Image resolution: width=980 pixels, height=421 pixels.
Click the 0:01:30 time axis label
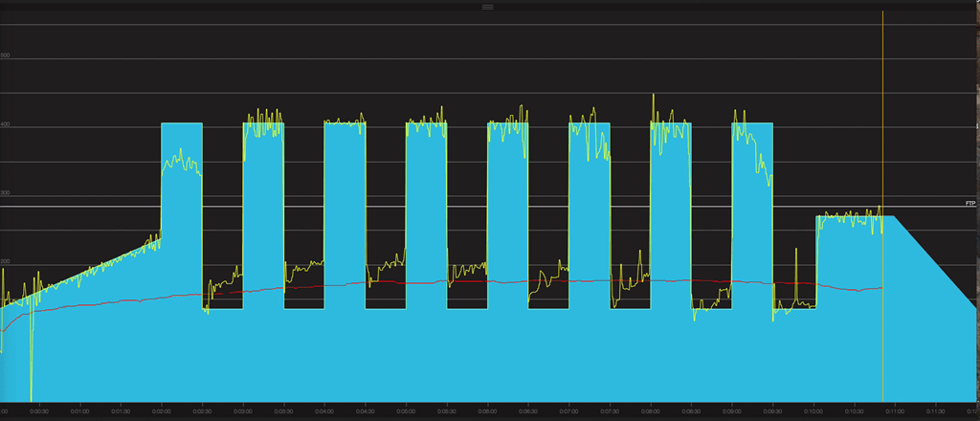tap(121, 411)
